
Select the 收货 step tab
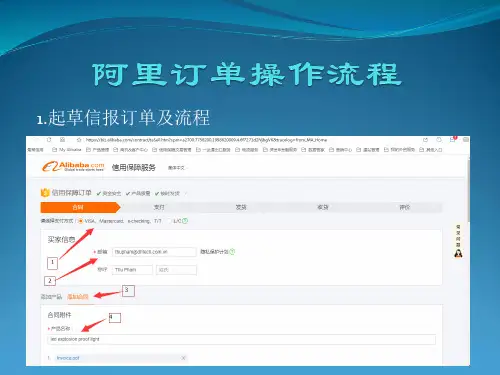pos(323,207)
